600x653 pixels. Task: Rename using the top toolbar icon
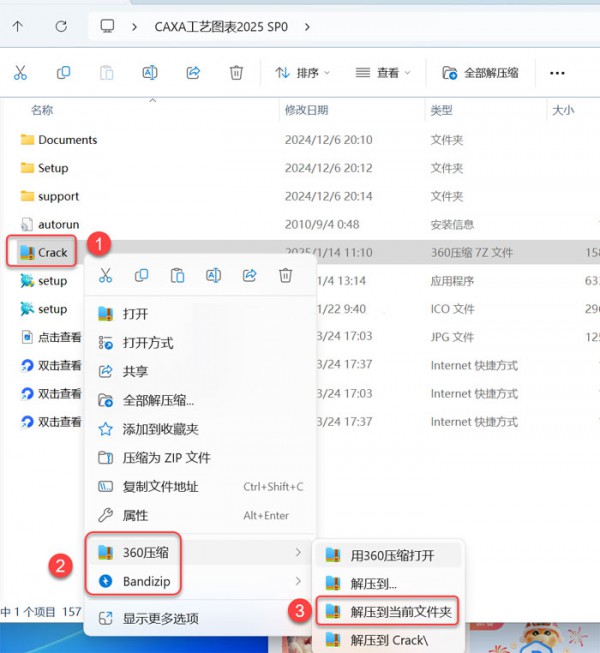pyautogui.click(x=150, y=73)
